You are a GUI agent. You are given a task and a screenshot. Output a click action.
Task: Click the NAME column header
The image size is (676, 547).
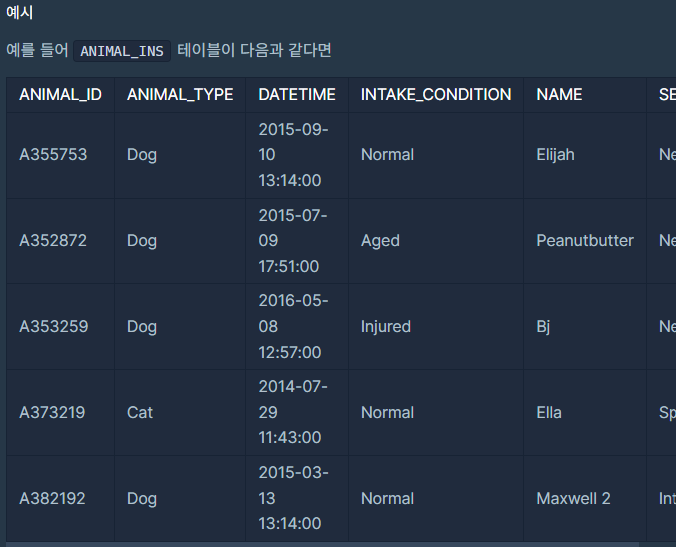point(585,95)
